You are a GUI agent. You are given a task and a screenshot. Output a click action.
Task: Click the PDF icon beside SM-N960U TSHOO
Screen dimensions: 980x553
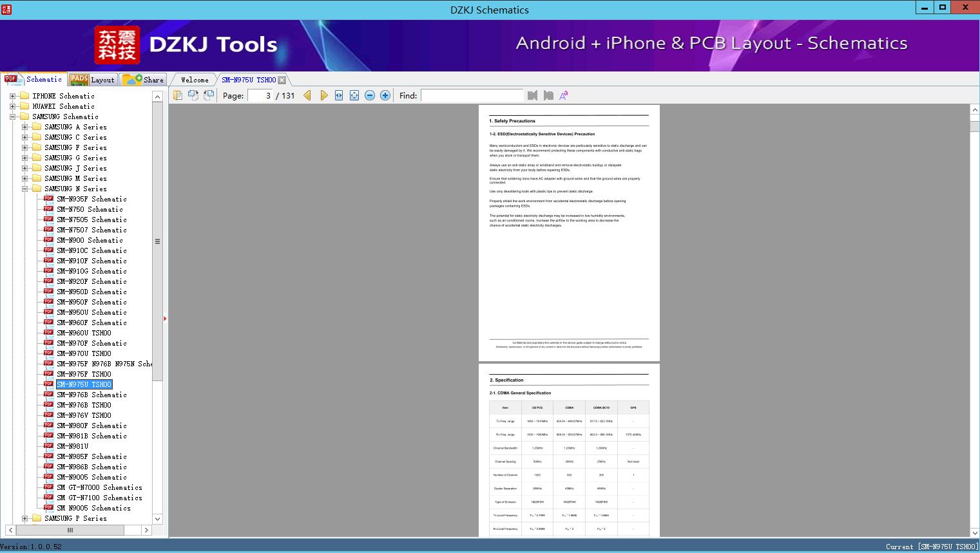click(x=48, y=333)
